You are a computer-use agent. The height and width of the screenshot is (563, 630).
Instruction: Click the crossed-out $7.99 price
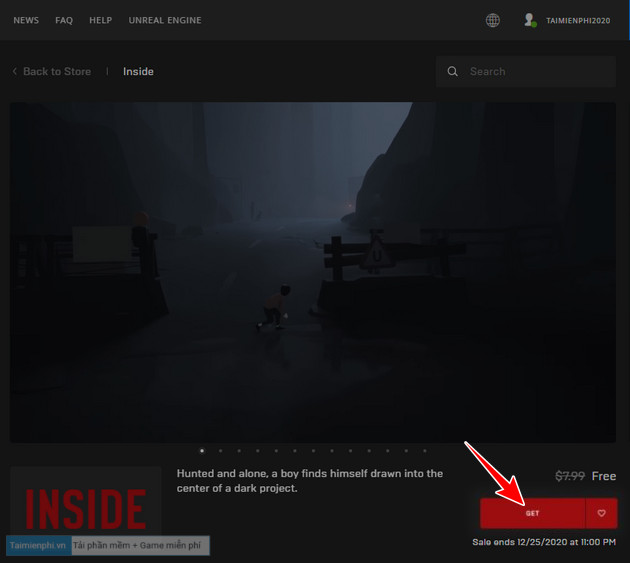tap(570, 476)
